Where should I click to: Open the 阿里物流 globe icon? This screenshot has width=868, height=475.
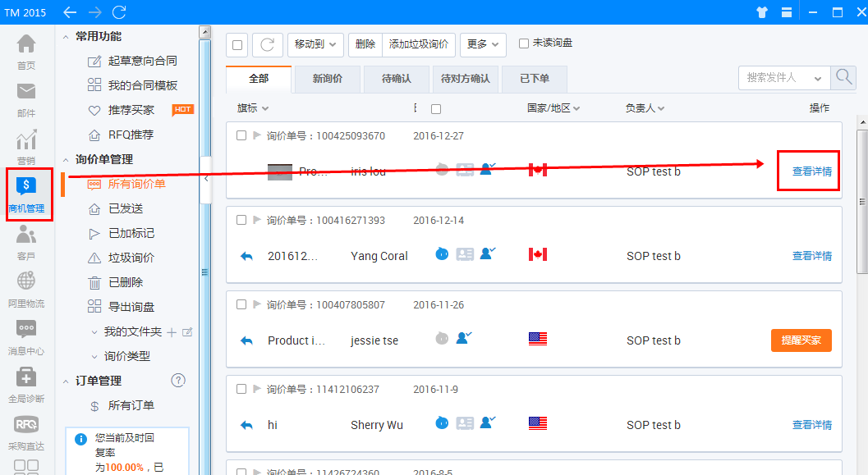26,281
